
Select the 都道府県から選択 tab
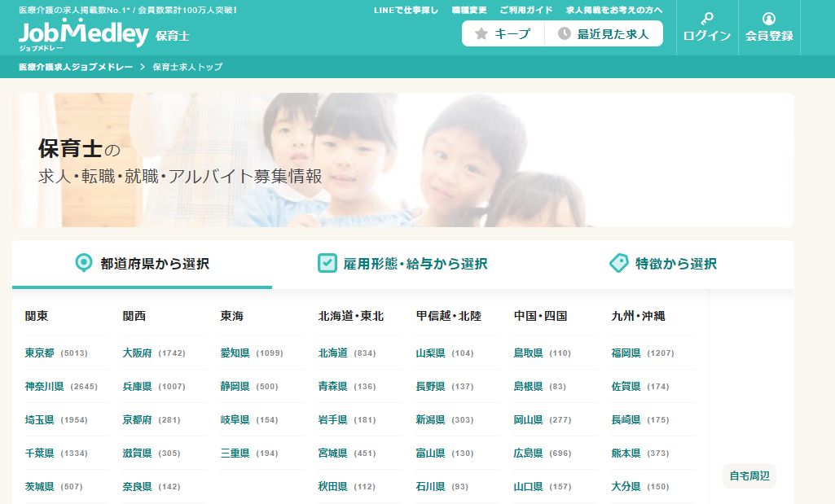point(154,264)
